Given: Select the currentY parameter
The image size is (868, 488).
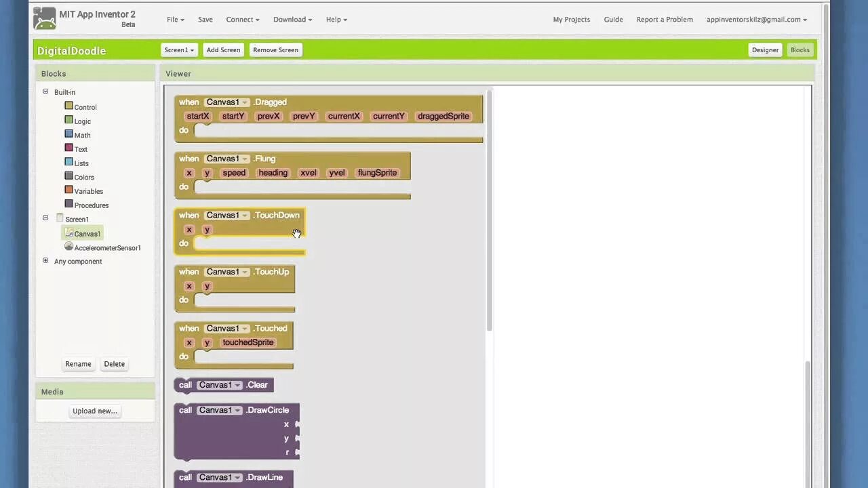Looking at the screenshot, I should 389,116.
